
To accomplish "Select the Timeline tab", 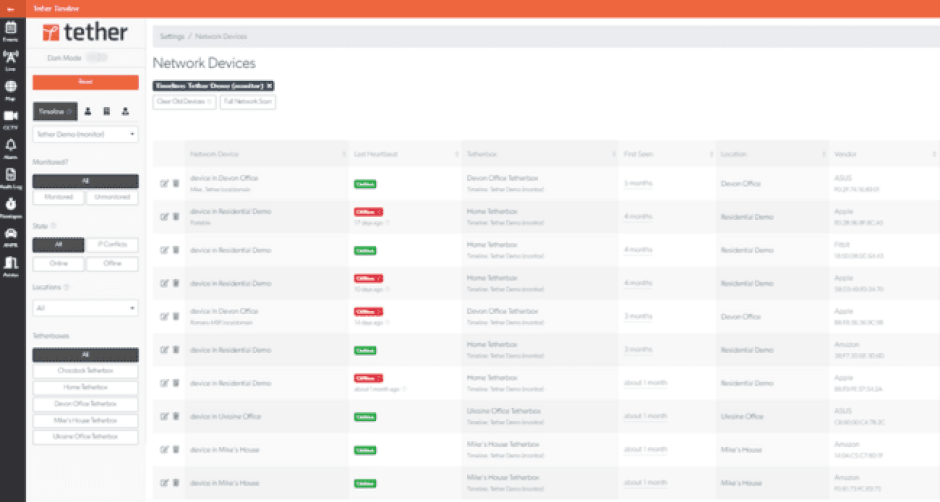I will pyautogui.click(x=54, y=112).
